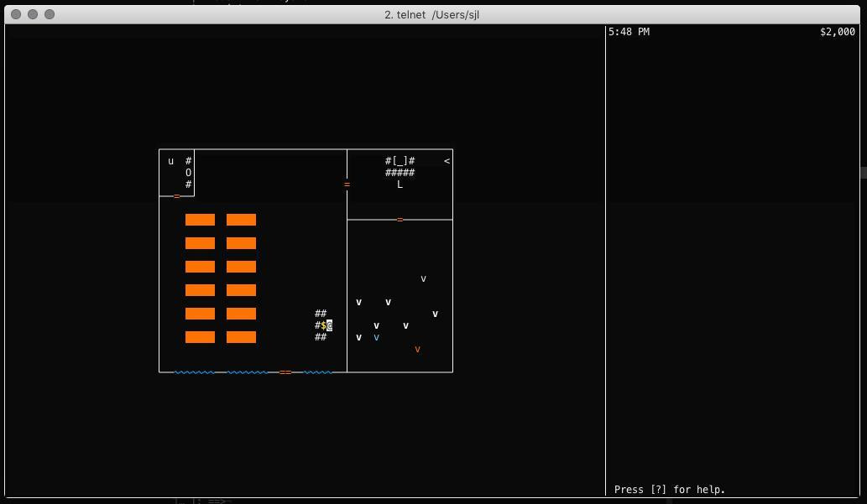Click the blue v character
The width and height of the screenshot is (867, 504).
(377, 338)
